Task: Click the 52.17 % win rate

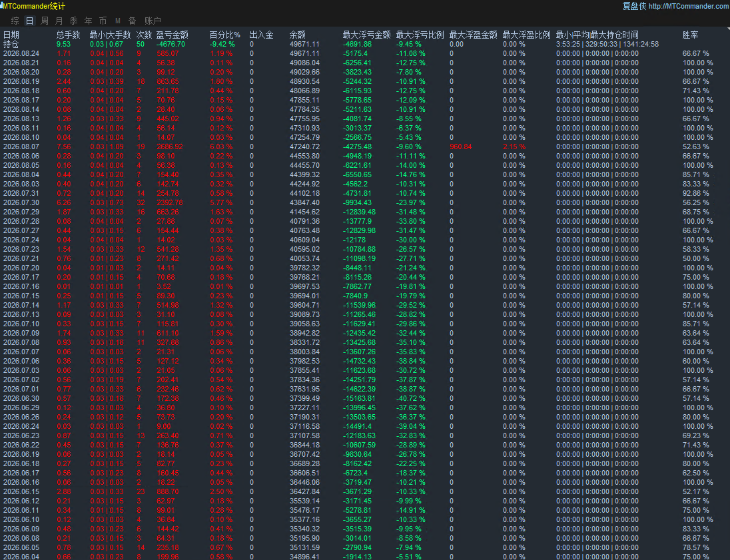Action: point(695,491)
